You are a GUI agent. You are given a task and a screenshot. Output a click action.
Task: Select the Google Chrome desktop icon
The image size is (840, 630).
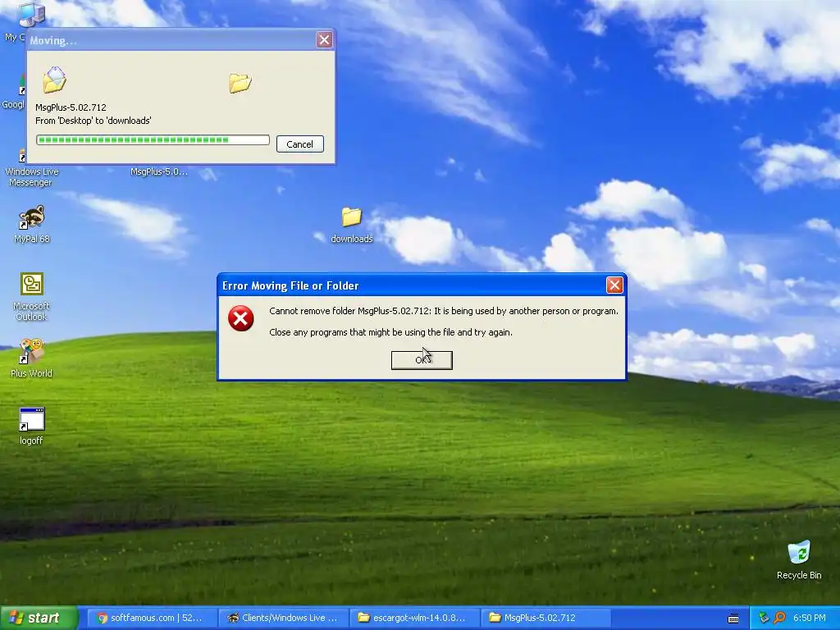pos(13,91)
